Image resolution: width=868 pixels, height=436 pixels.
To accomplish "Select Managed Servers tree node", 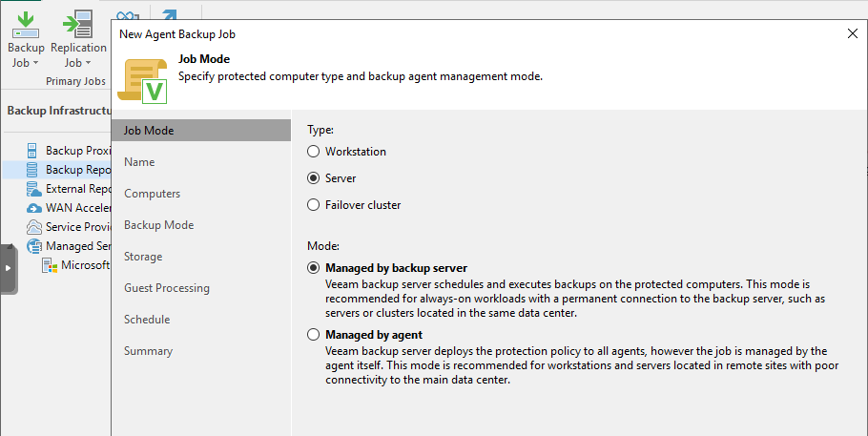I will (x=78, y=246).
